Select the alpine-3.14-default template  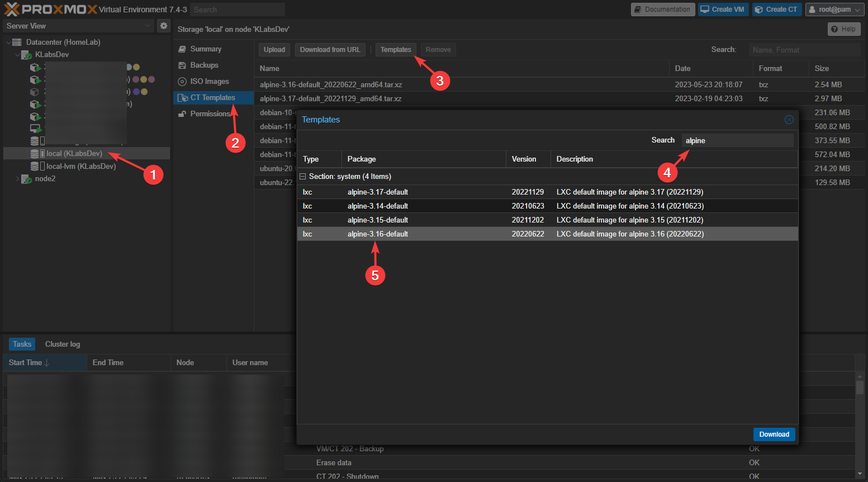547,206
